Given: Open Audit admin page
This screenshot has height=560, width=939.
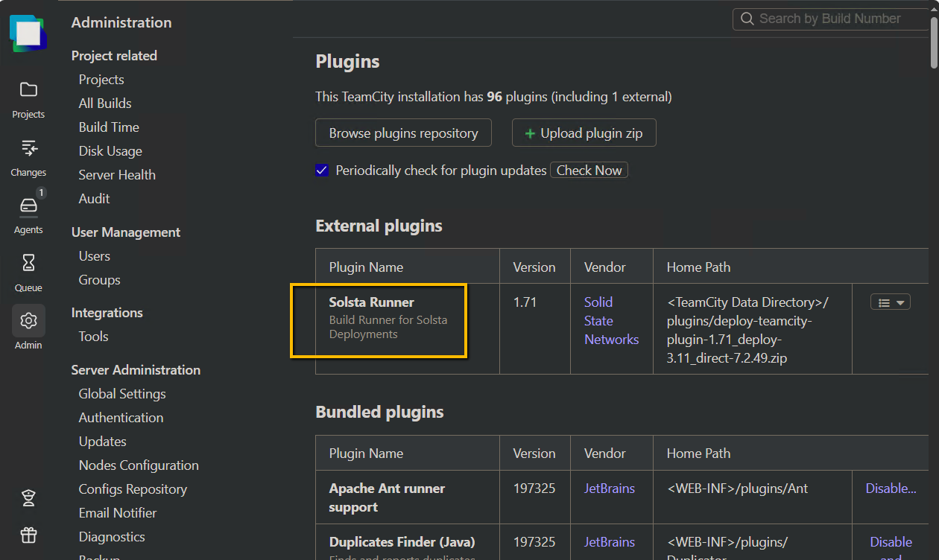Looking at the screenshot, I should (x=94, y=199).
